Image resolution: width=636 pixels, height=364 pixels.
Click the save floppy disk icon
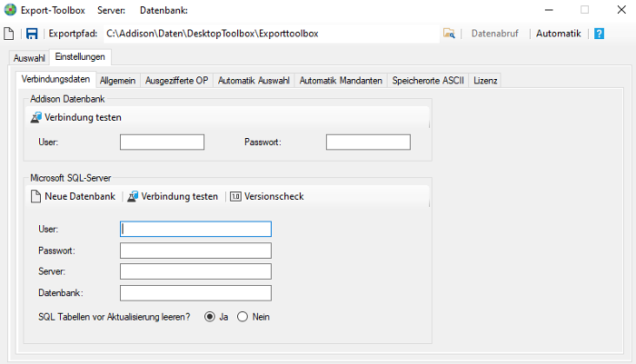pyautogui.click(x=32, y=34)
